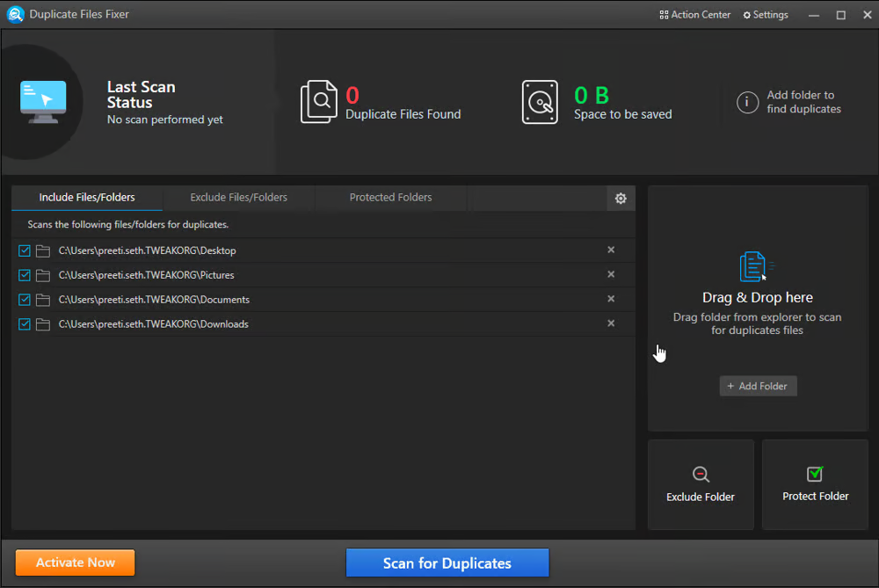Click Add Folder in the drop area
The height and width of the screenshot is (588, 879).
758,386
